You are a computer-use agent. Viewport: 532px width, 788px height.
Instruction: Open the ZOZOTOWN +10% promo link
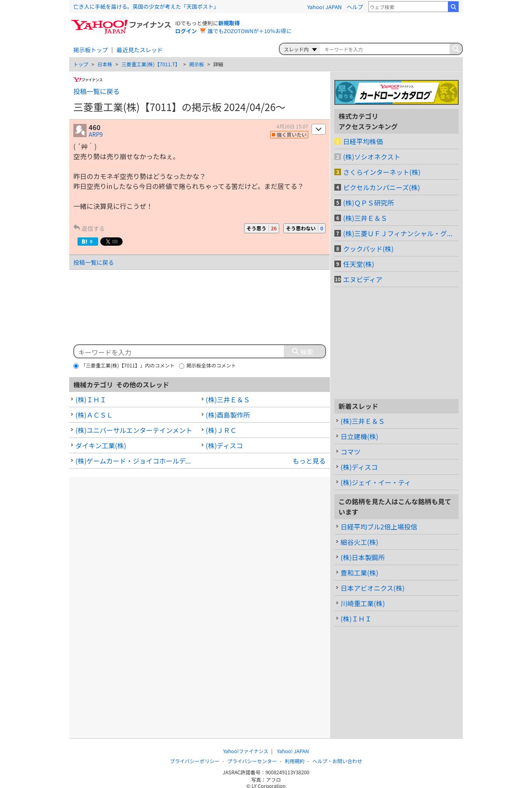click(249, 31)
